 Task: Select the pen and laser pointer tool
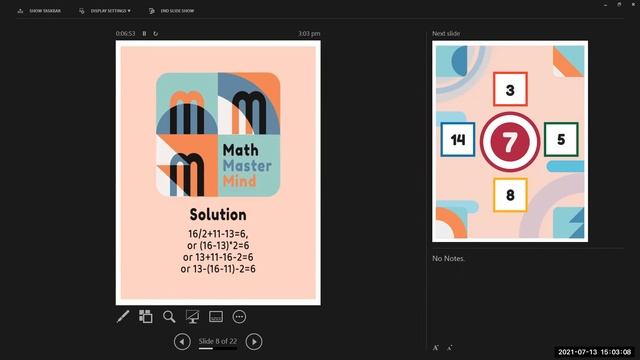(122, 317)
